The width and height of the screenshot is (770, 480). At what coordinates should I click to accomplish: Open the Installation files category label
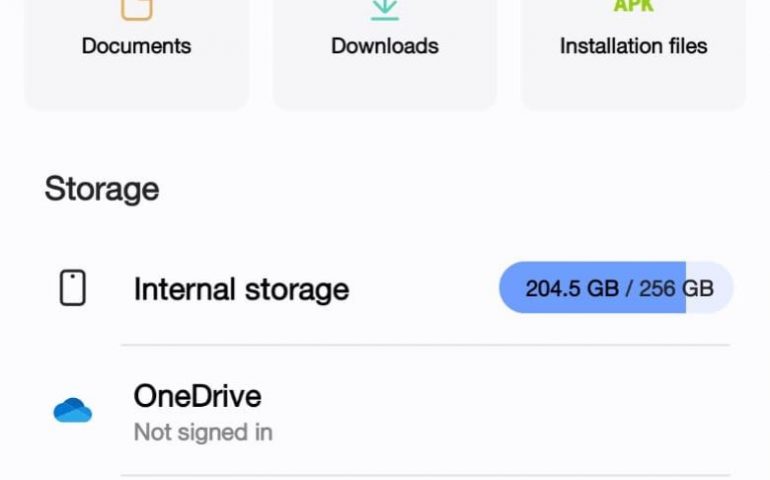[633, 46]
